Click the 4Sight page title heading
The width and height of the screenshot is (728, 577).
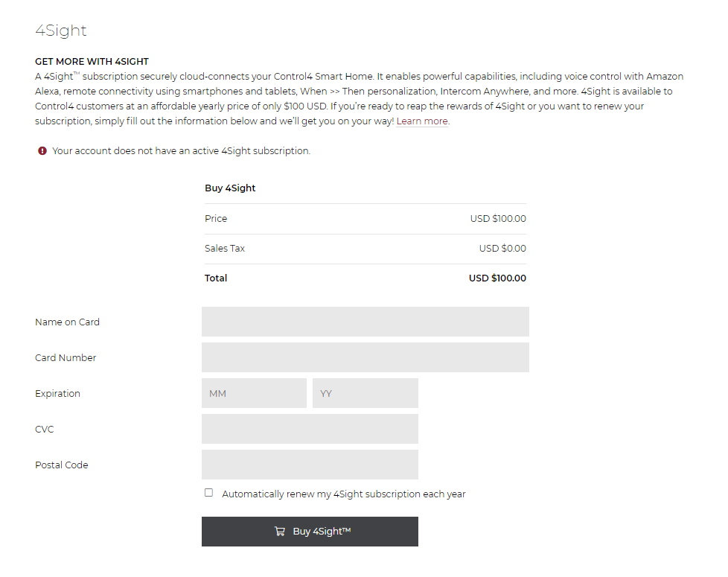[61, 31]
